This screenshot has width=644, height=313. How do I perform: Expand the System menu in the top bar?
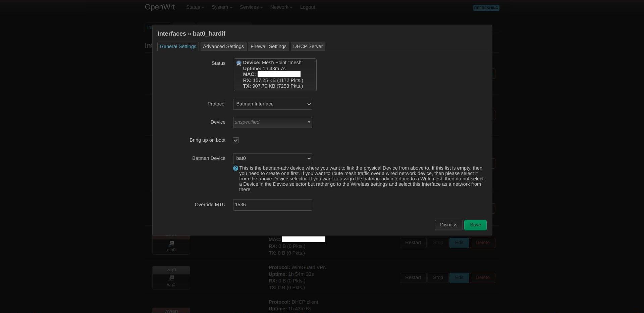tap(222, 7)
